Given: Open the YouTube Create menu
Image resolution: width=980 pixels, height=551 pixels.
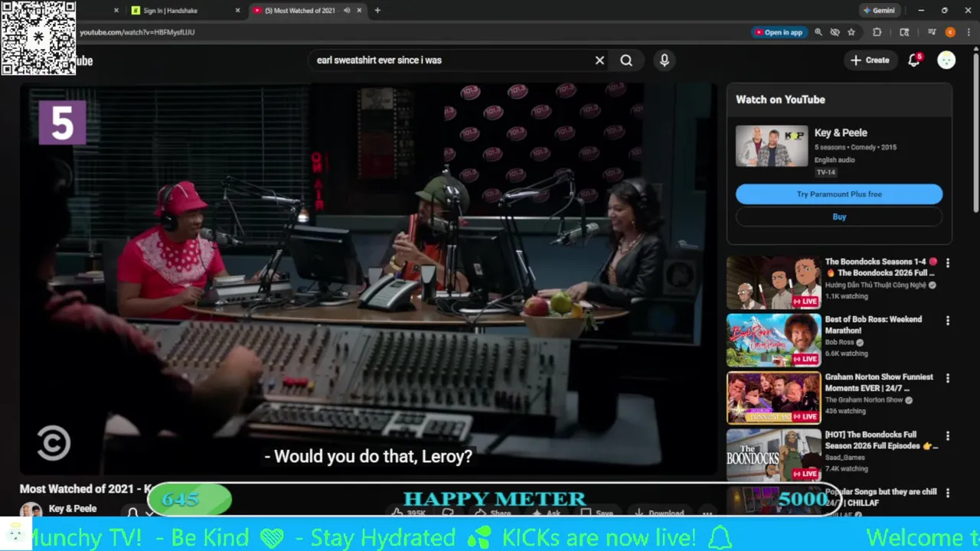Looking at the screenshot, I should coord(870,60).
